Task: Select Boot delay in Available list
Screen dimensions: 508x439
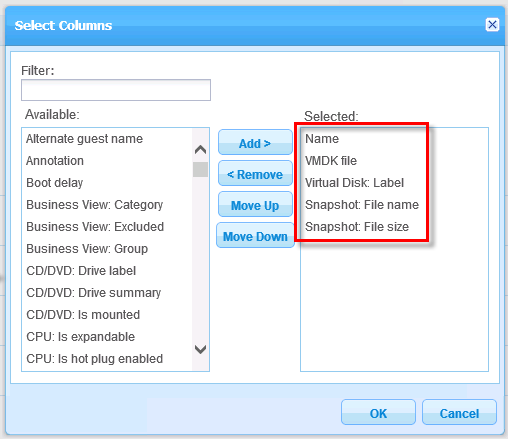Action: coord(55,183)
